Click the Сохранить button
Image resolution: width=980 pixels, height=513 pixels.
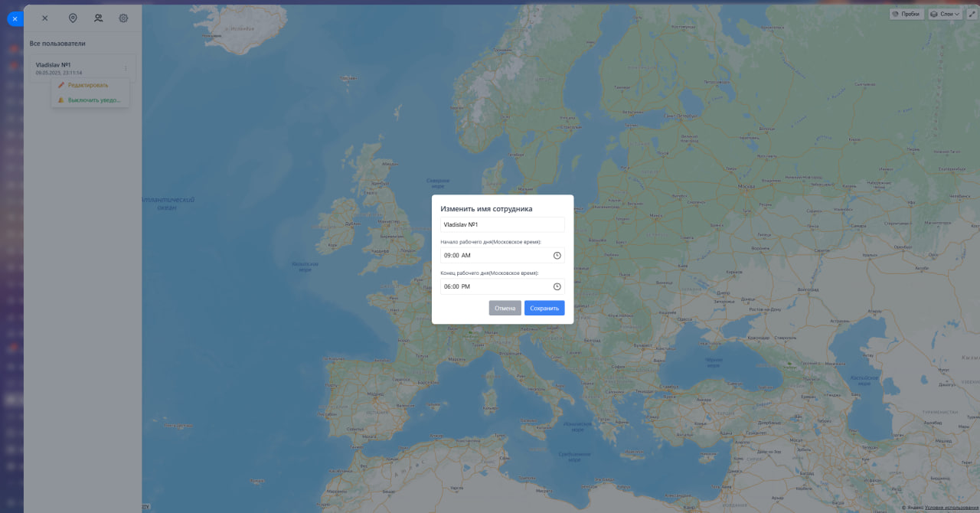tap(544, 308)
